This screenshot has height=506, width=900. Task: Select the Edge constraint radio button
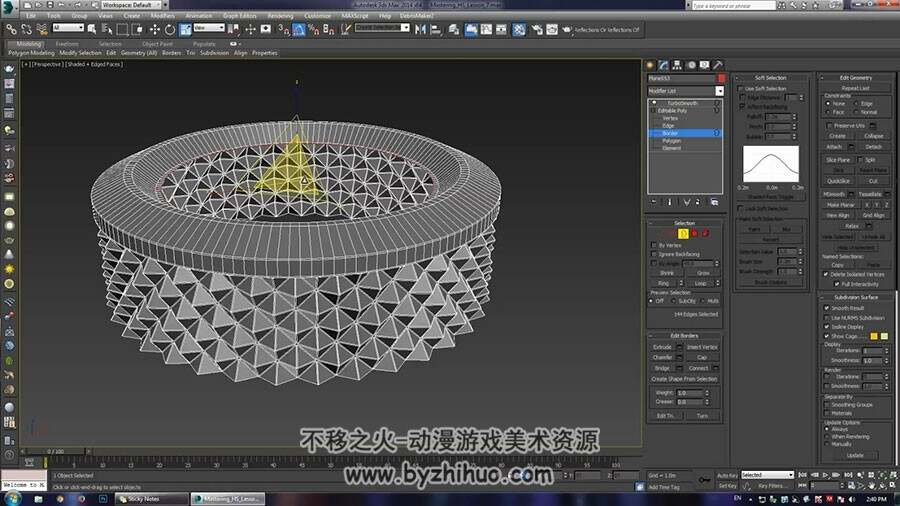click(856, 104)
